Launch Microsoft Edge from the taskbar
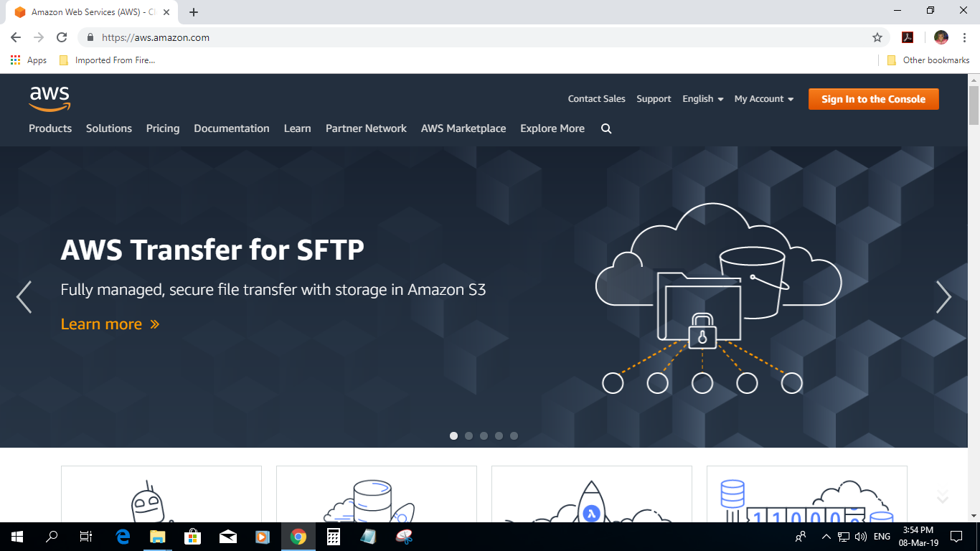The height and width of the screenshot is (551, 980). [x=123, y=536]
